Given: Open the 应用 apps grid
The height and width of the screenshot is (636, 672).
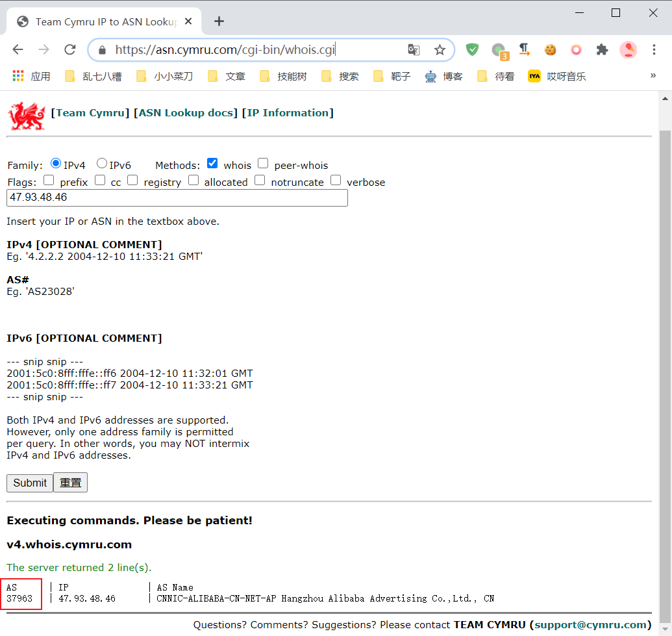Looking at the screenshot, I should [x=31, y=77].
